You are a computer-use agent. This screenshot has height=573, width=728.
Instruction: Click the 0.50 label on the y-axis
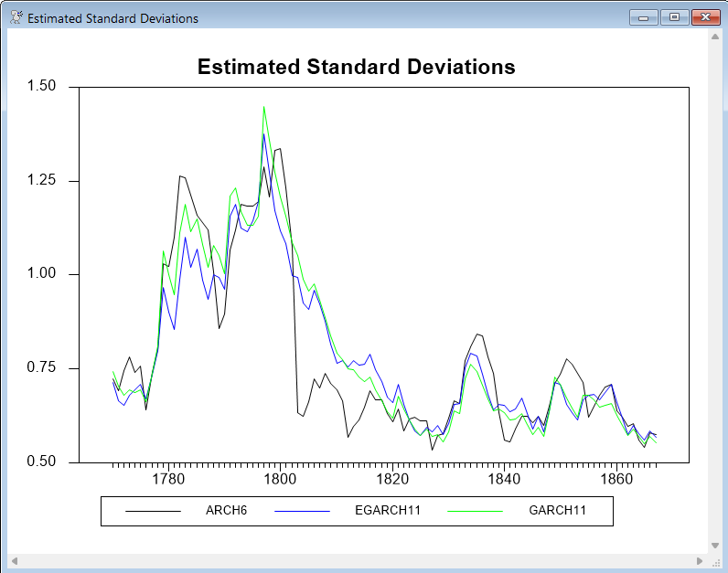click(40, 462)
